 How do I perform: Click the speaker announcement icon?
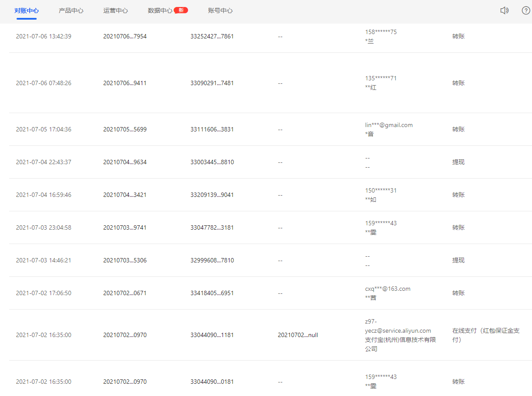click(504, 10)
